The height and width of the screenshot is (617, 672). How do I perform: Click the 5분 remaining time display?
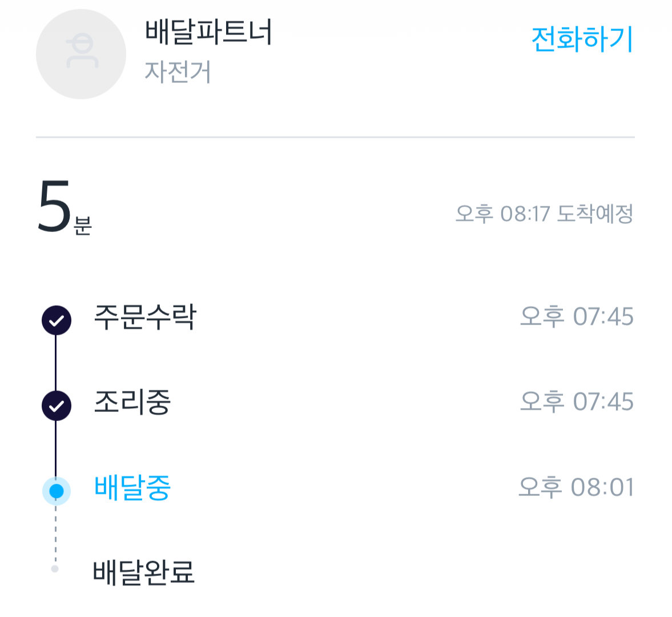[x=64, y=207]
